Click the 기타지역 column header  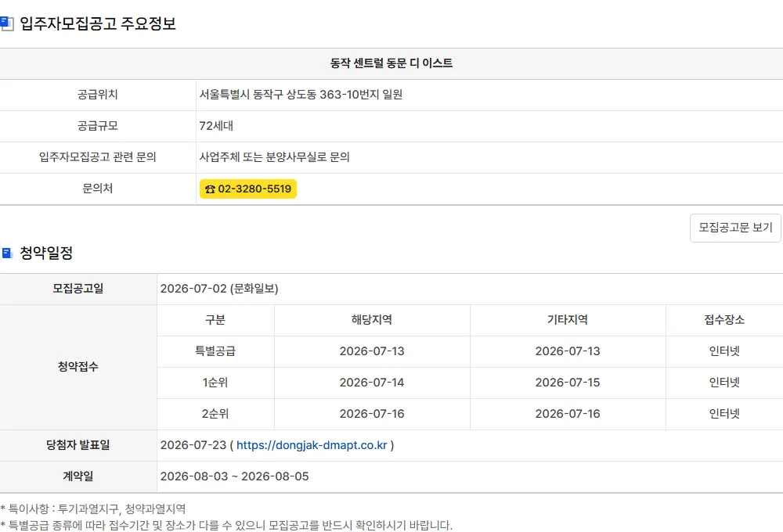[567, 320]
